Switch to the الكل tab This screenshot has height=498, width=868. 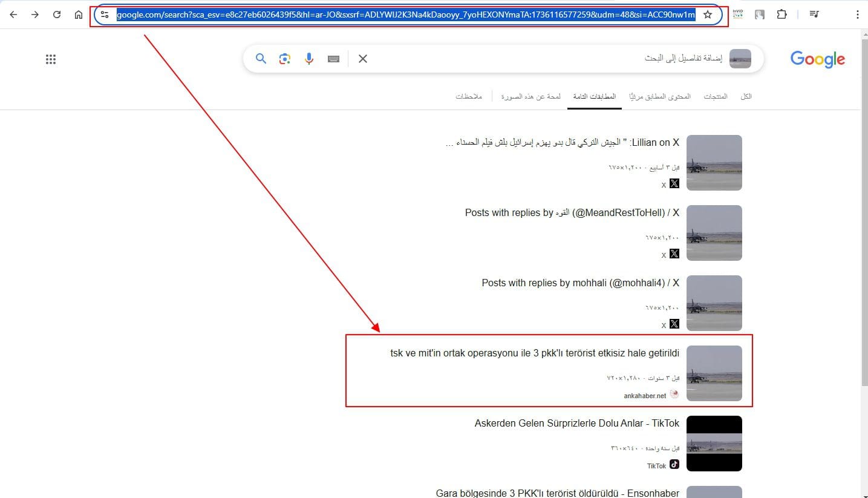coord(746,97)
